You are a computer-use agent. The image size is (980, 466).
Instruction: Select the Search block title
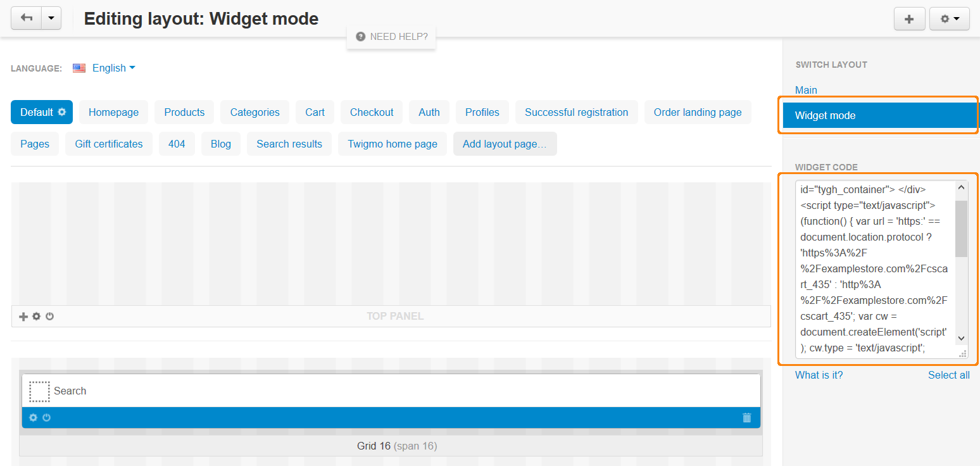70,391
